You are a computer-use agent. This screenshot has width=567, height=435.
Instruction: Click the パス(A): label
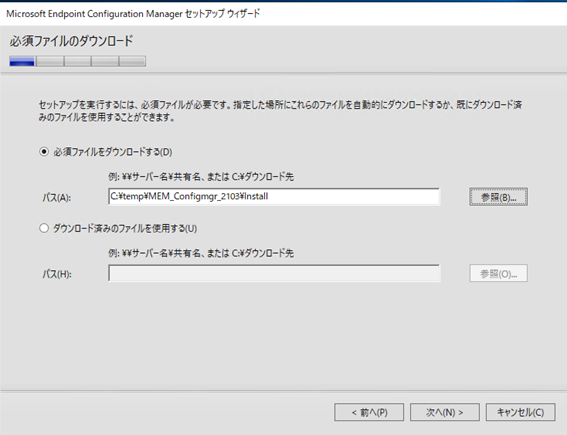pyautogui.click(x=57, y=197)
